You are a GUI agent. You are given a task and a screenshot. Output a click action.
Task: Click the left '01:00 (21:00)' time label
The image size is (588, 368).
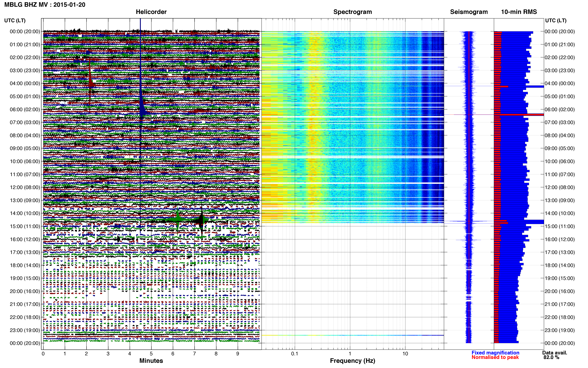coord(25,45)
